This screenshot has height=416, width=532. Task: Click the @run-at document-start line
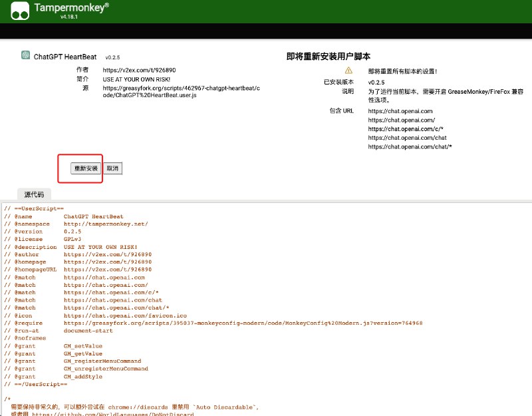tap(59, 331)
